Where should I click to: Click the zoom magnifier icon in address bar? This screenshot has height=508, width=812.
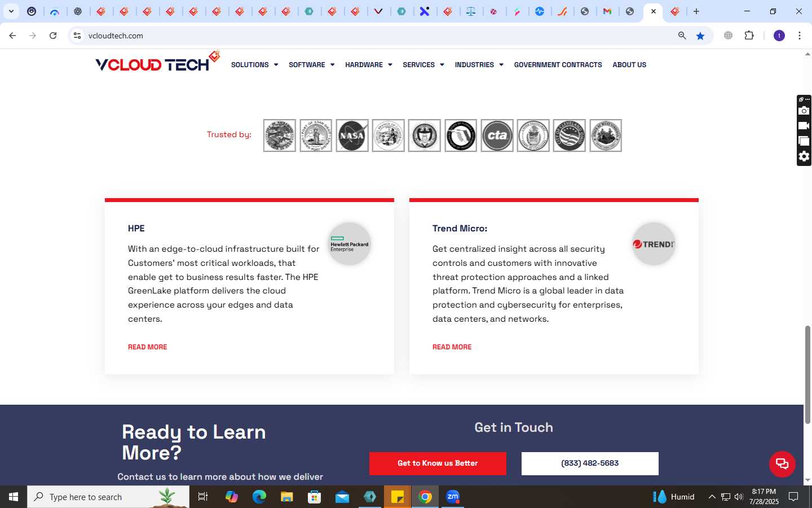pos(682,36)
